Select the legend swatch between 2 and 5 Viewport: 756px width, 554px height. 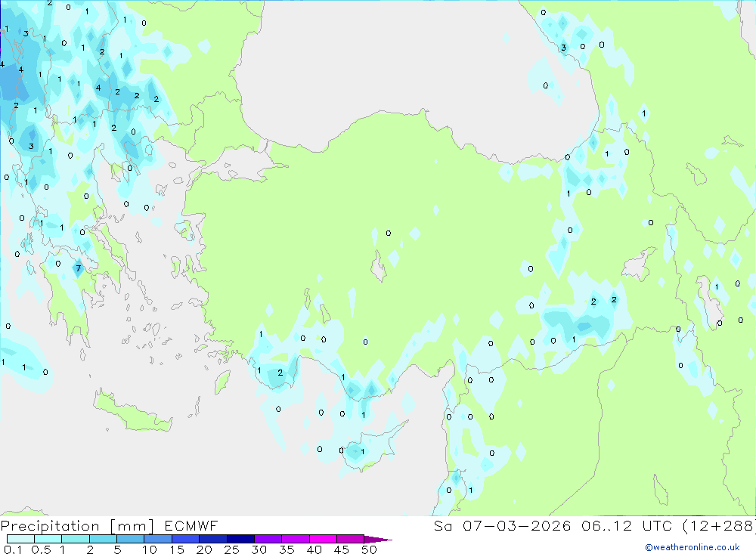[103, 539]
